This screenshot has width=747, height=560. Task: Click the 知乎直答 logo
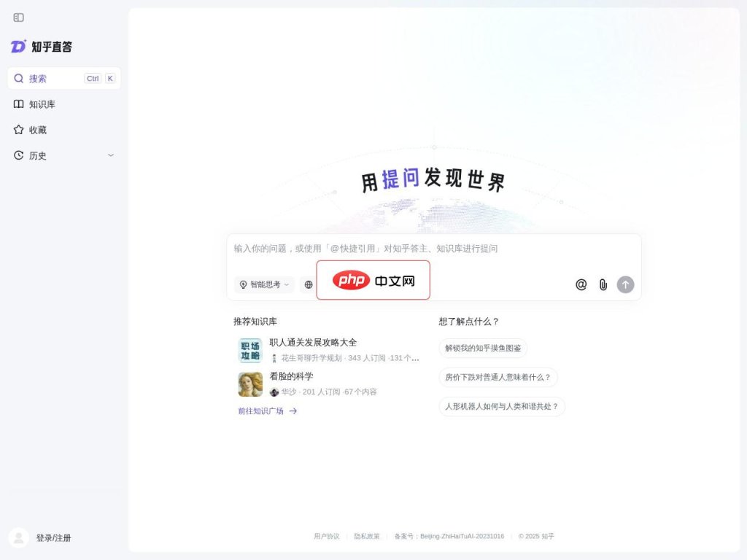click(x=42, y=46)
